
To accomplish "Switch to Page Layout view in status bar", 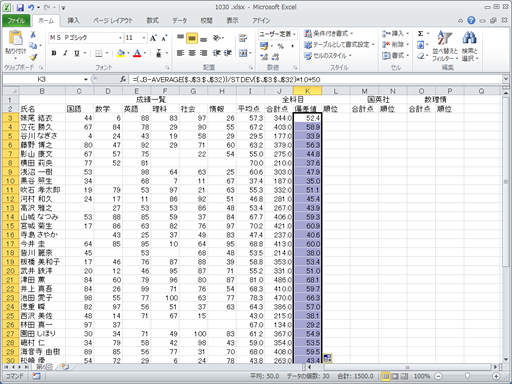I will tap(395, 376).
